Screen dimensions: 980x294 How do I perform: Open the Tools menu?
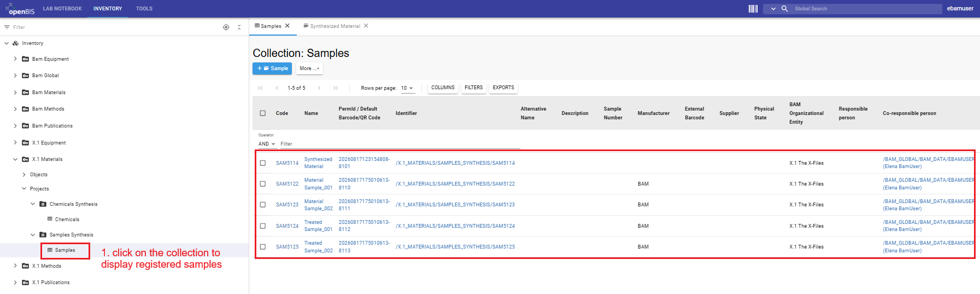[x=144, y=9]
